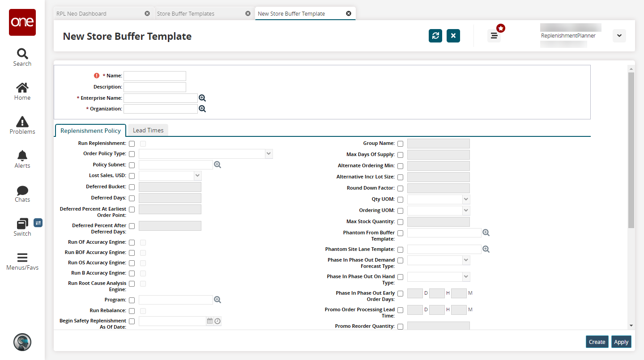Open the hamburger menu with star badge
644x360 pixels.
(494, 36)
